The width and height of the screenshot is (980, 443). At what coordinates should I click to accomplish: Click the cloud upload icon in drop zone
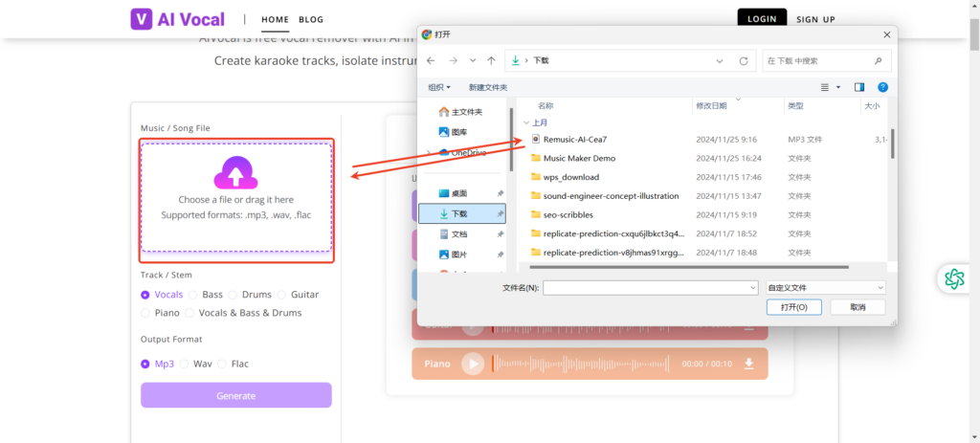tap(235, 173)
